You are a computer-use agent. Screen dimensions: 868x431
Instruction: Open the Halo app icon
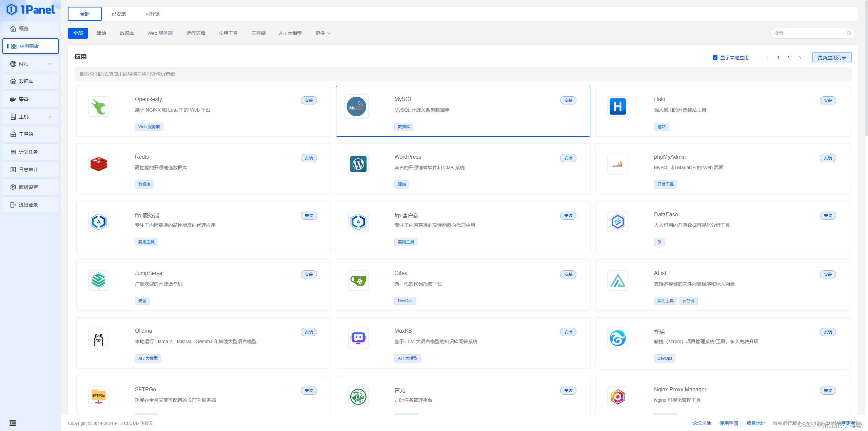click(618, 106)
